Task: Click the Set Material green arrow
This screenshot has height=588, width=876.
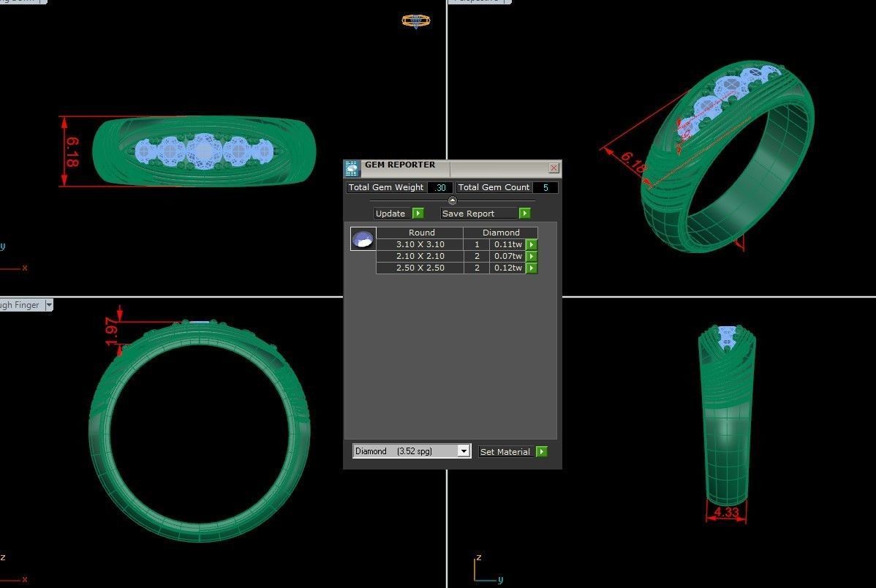Action: click(x=541, y=451)
